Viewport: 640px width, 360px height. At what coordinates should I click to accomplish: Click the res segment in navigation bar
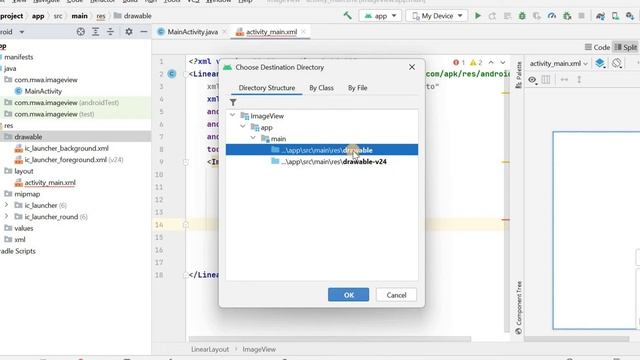coord(101,16)
